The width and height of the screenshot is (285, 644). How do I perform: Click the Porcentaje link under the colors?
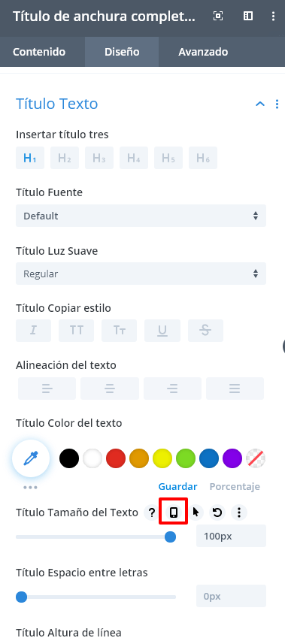pyautogui.click(x=235, y=486)
